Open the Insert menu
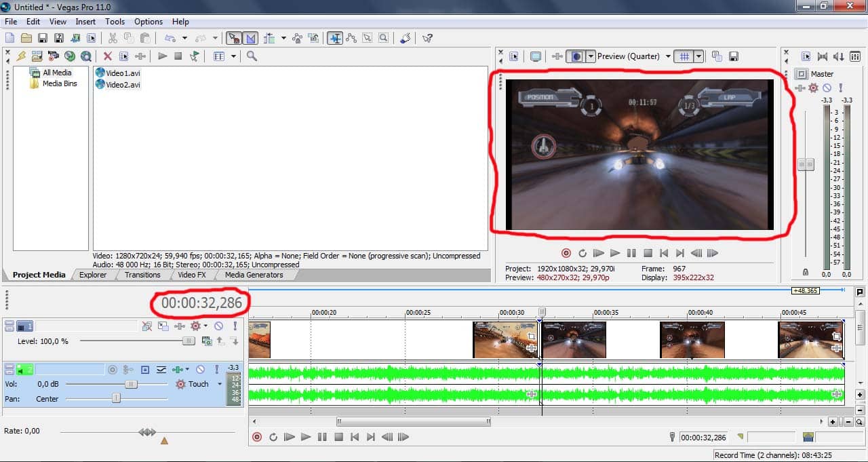868x462 pixels. 85,22
